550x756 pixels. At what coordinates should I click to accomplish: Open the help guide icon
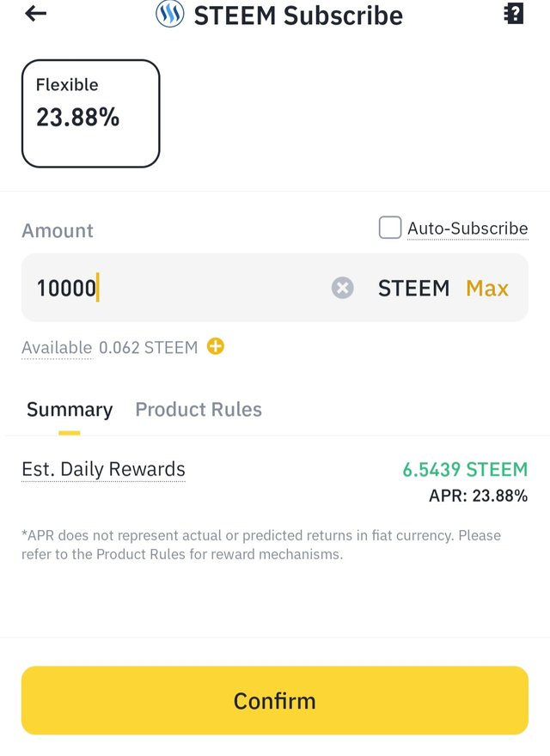click(x=514, y=14)
